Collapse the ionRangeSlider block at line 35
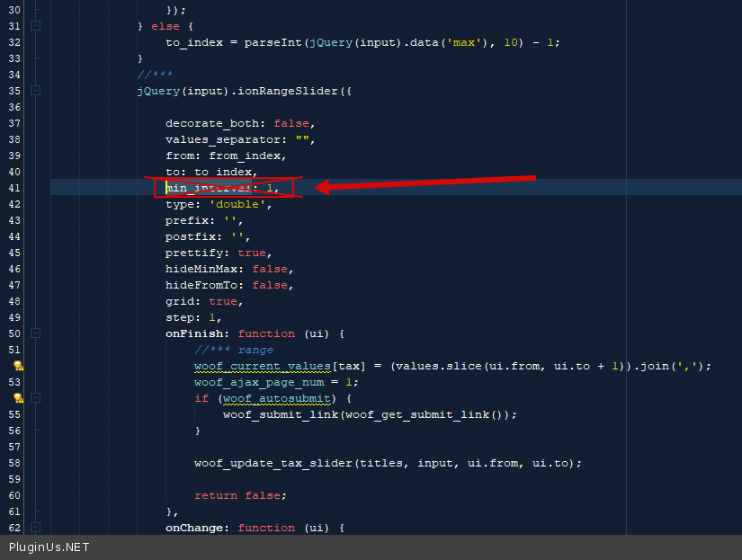The height and width of the screenshot is (560, 742). click(35, 91)
